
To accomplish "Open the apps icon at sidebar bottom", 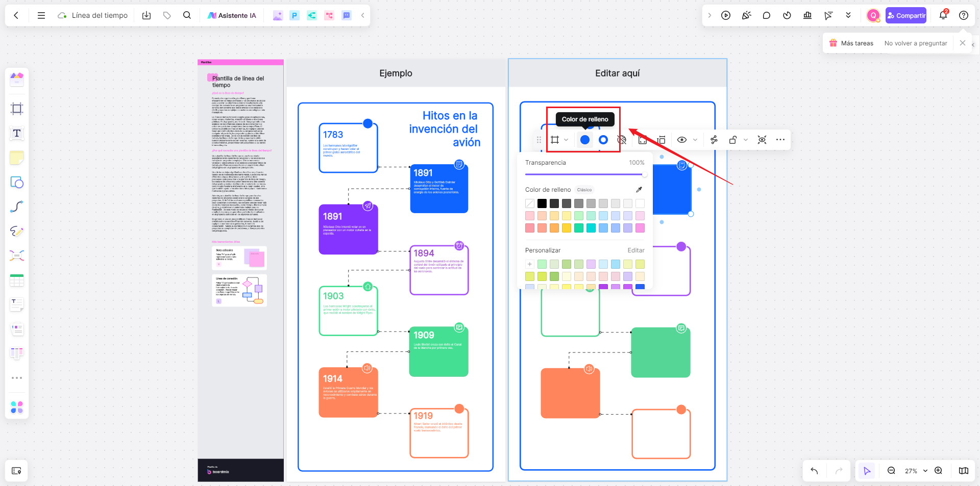I will coord(17,407).
